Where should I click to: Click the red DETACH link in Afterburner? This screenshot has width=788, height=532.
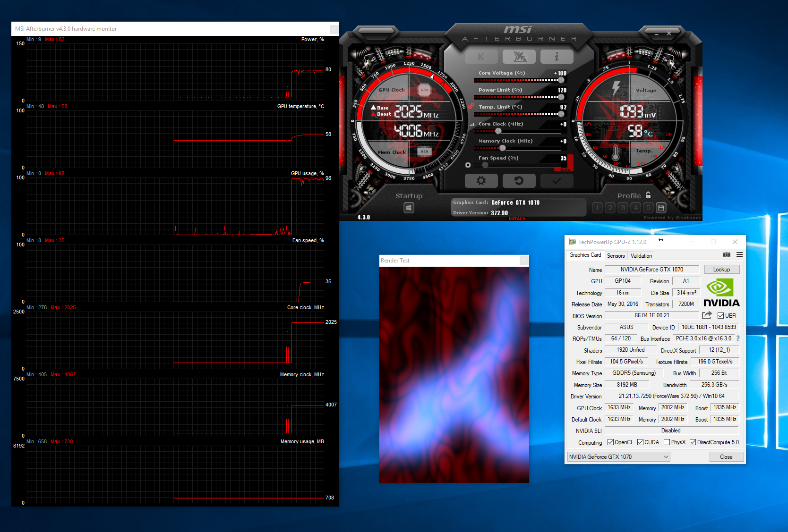point(517,219)
